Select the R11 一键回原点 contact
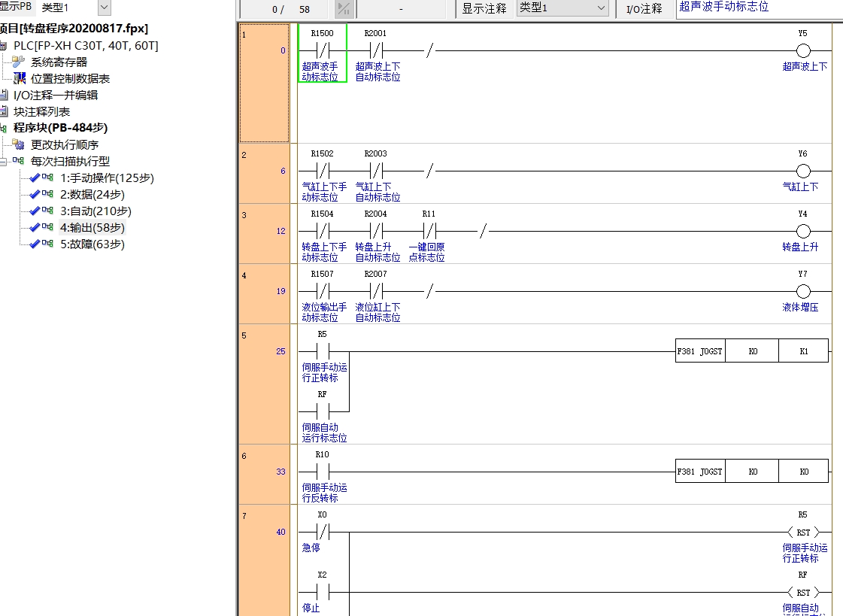 click(429, 232)
